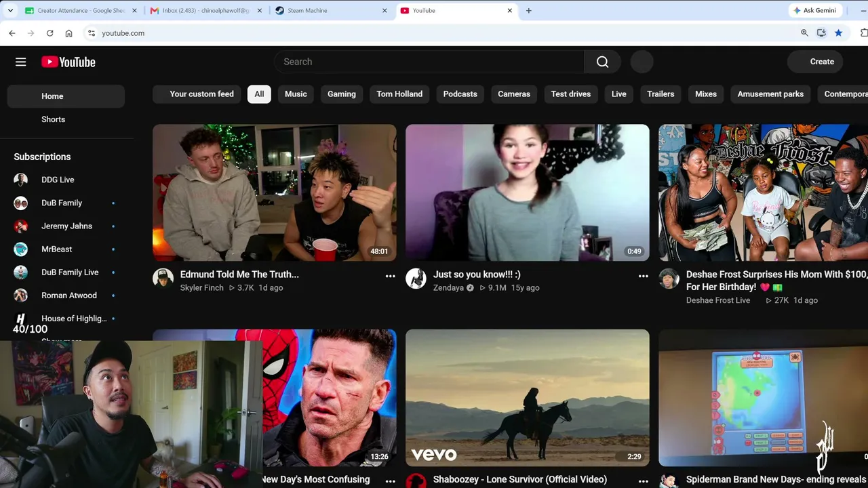Image resolution: width=868 pixels, height=488 pixels.
Task: Open Roman Atwood subscription
Action: point(66,295)
